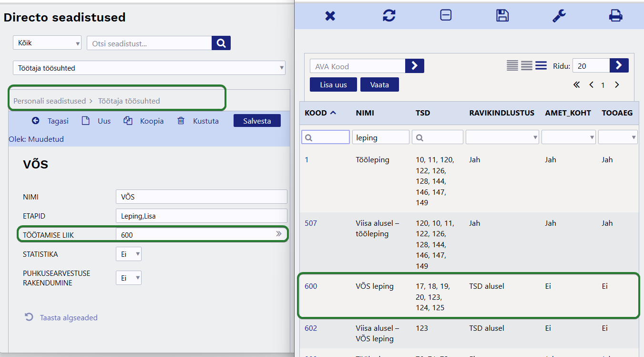Click the floppy disk save icon

(502, 16)
